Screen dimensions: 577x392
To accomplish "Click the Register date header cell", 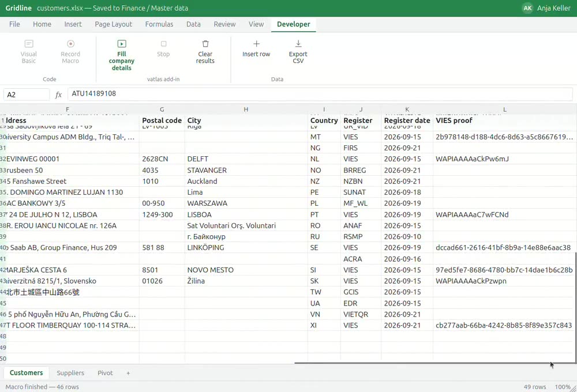I will click(407, 120).
